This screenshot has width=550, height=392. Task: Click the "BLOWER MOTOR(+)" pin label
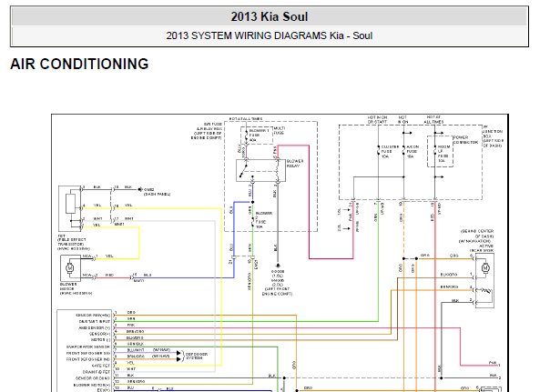92,385
